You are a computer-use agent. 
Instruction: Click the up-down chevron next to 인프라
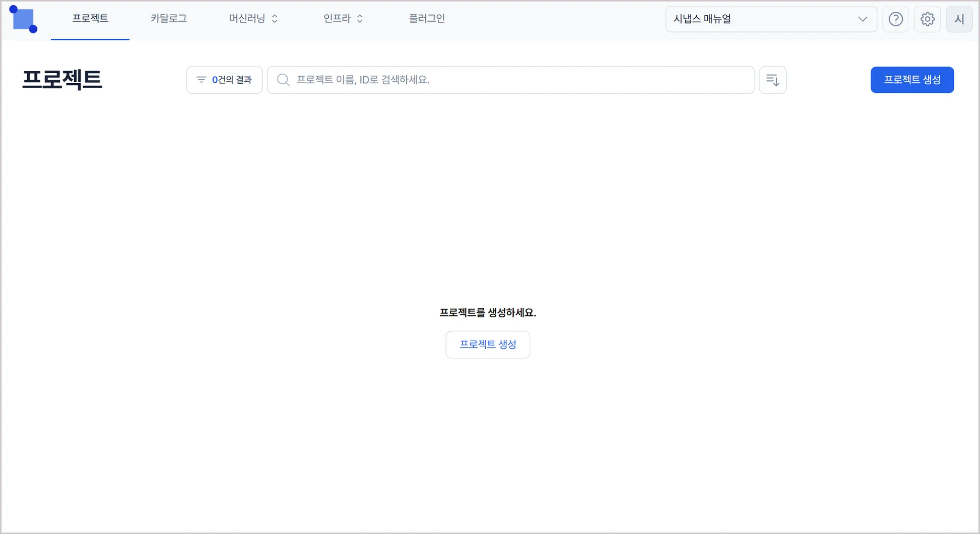pos(360,19)
